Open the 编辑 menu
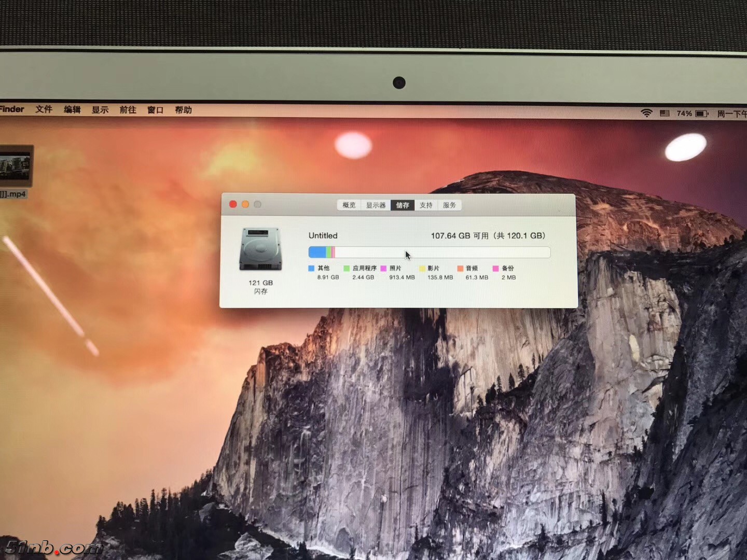 (72, 109)
